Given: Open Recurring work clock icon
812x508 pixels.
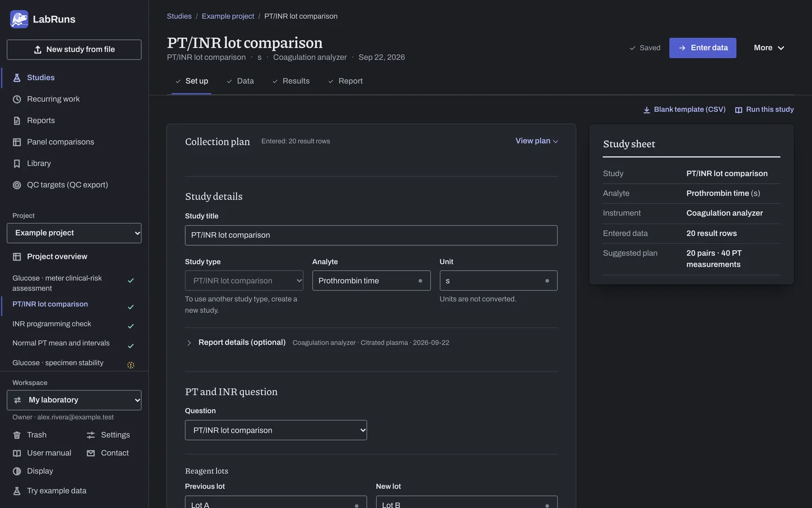Looking at the screenshot, I should 17,99.
